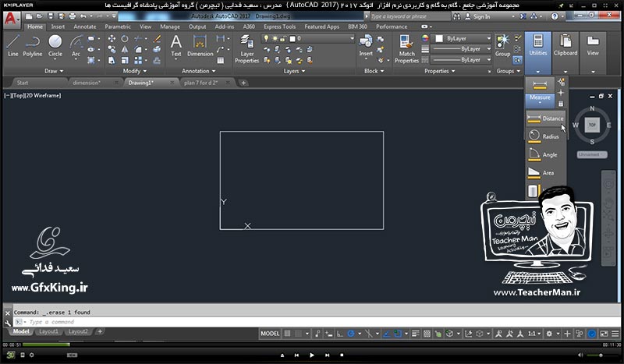Select Angle measure option
Viewport: 624px width, 364px height.
[545, 155]
